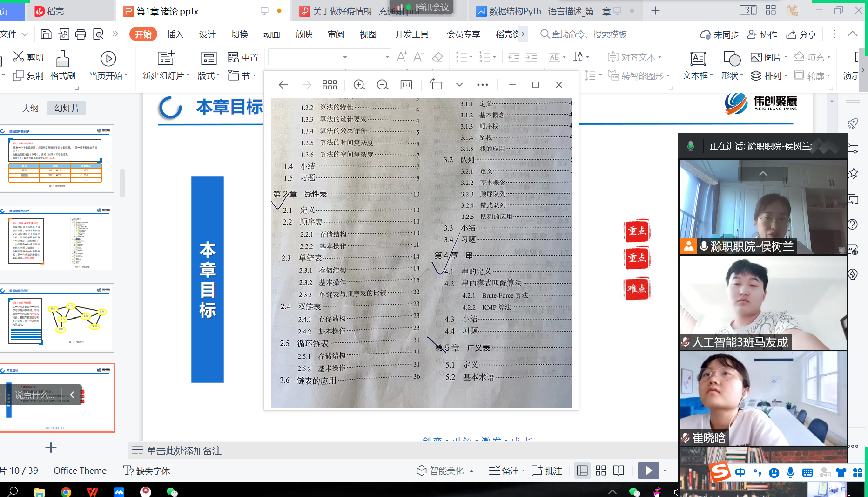The height and width of the screenshot is (497, 868).
Task: Click the Not Synced (未同步) button
Action: pos(719,34)
